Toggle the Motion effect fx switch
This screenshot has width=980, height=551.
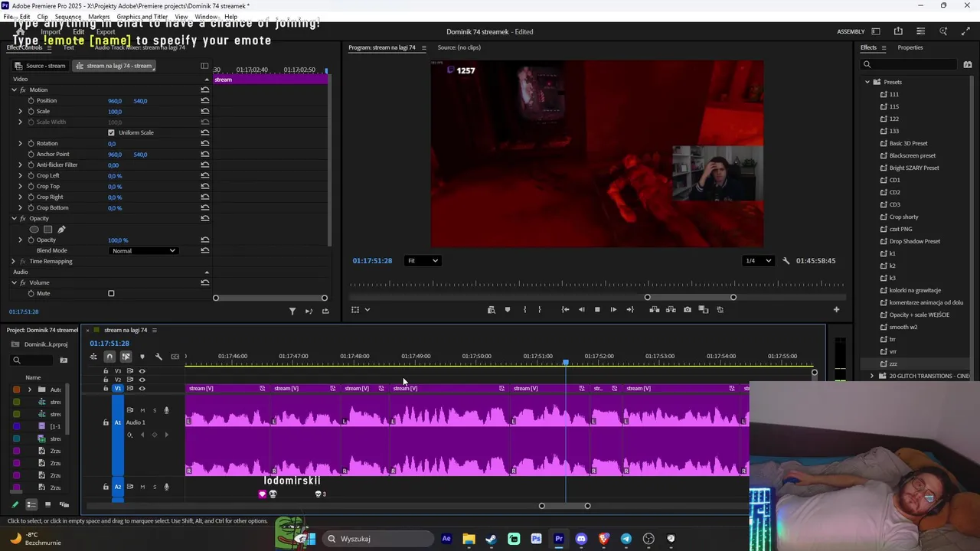pyautogui.click(x=22, y=90)
